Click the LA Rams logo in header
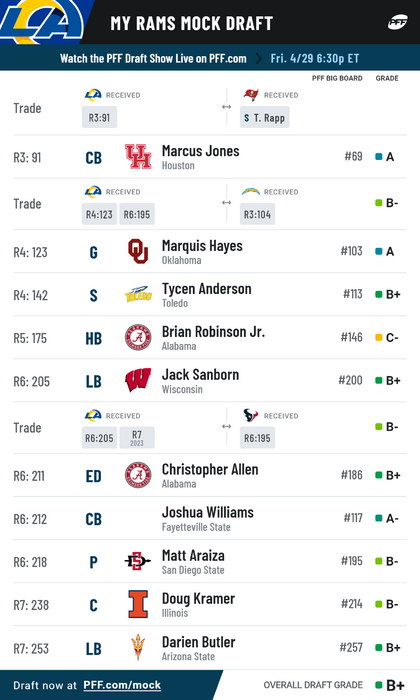The image size is (420, 700). [x=42, y=22]
